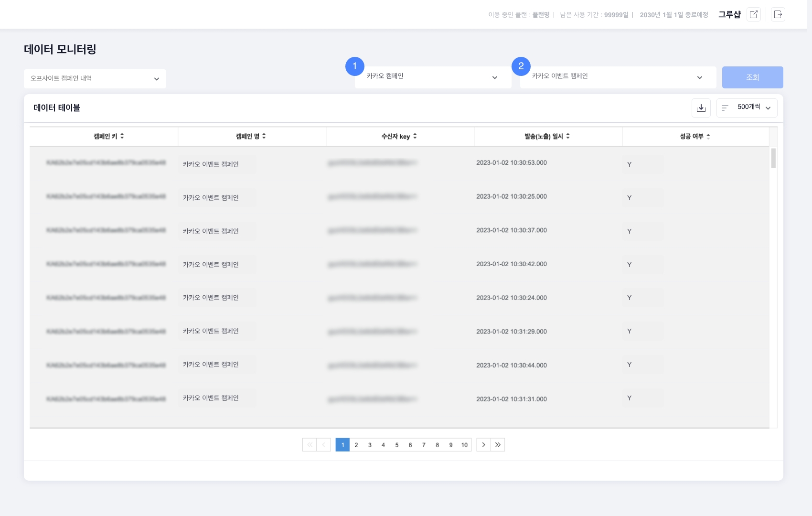This screenshot has height=516, width=812.
Task: Go to page 2 in pagination
Action: (x=356, y=445)
